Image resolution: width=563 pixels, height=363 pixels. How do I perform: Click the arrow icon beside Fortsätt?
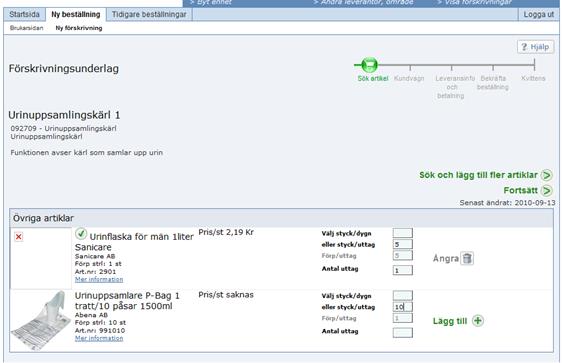click(x=546, y=190)
